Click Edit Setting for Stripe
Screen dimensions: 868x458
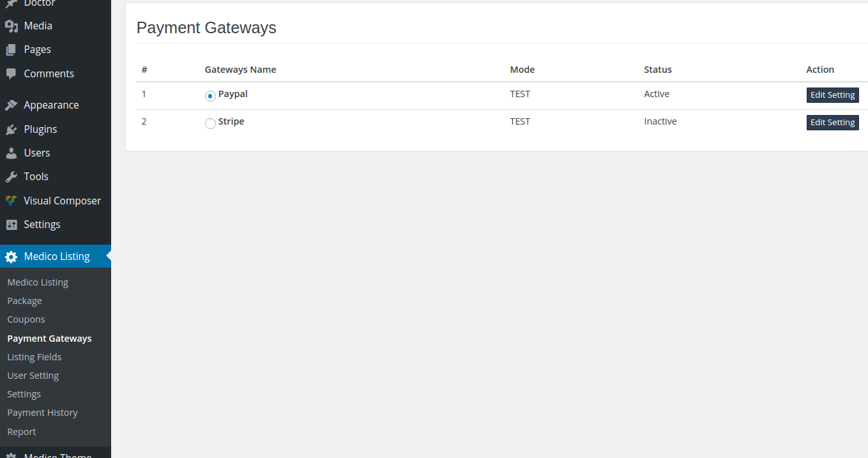pyautogui.click(x=832, y=123)
